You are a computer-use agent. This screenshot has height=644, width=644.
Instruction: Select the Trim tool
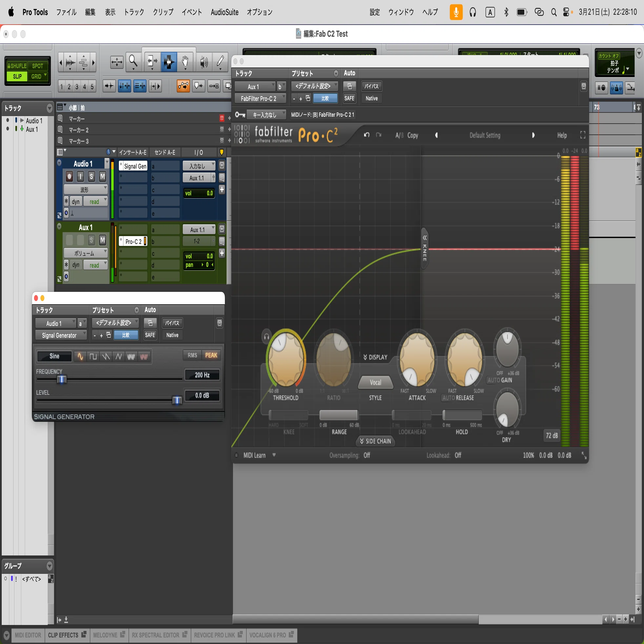(152, 62)
